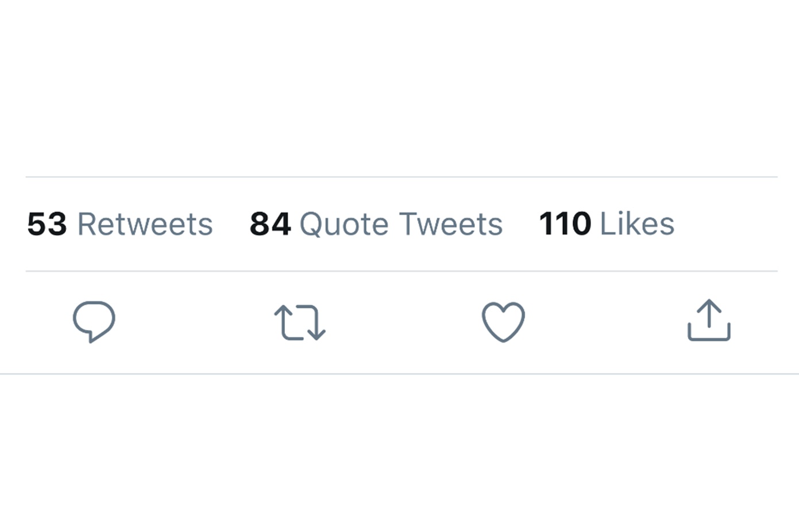Image resolution: width=799 pixels, height=532 pixels.
Task: Select the "Retweets" label text
Action: click(x=145, y=224)
